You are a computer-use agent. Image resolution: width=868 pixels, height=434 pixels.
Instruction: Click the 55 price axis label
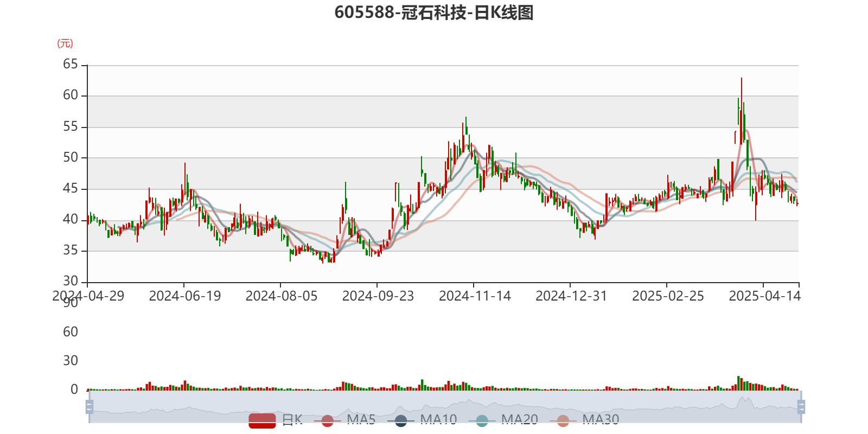[x=71, y=127]
